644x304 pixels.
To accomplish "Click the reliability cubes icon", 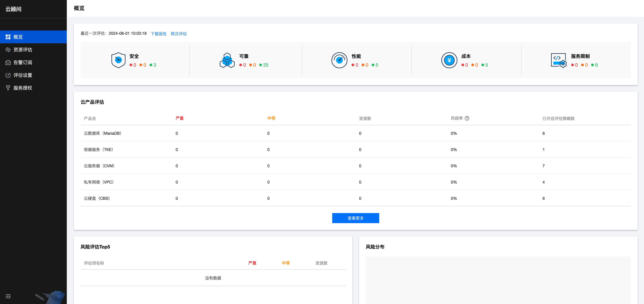I will [227, 60].
